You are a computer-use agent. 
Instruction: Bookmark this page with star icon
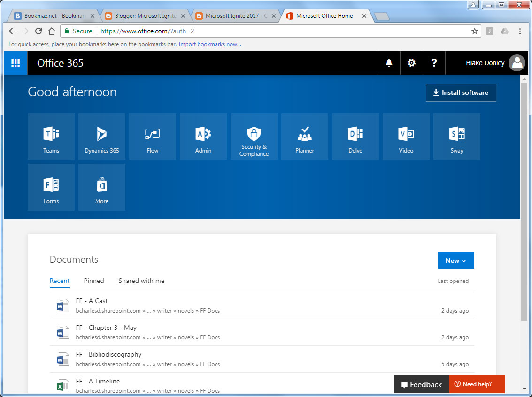(x=475, y=31)
